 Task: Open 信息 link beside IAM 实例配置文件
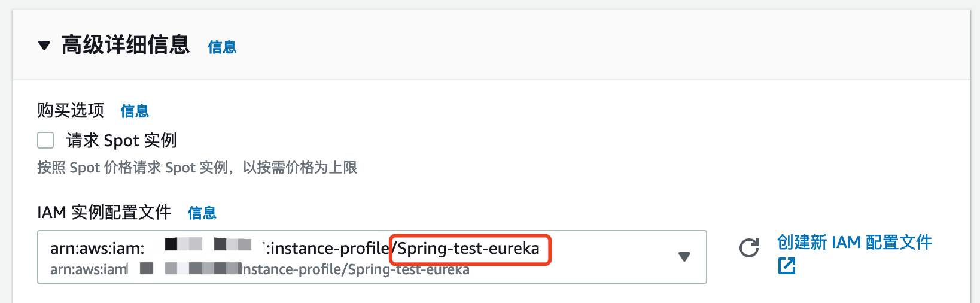(202, 213)
